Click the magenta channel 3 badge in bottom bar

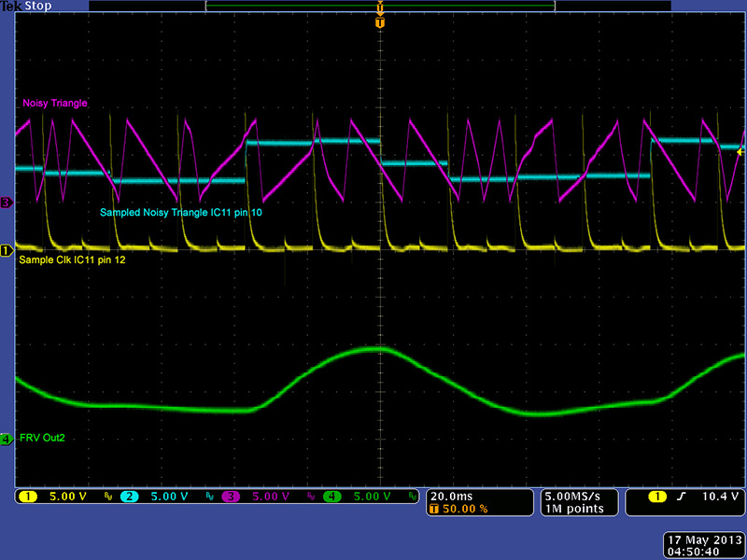click(233, 497)
